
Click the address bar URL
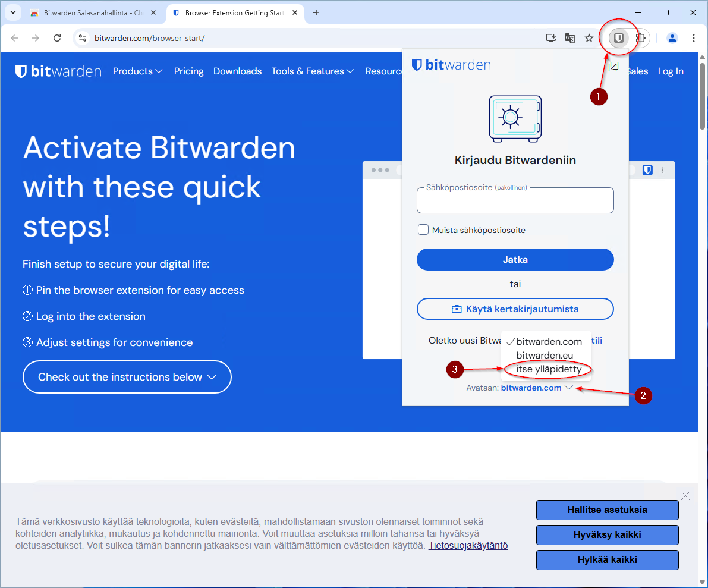tap(149, 38)
